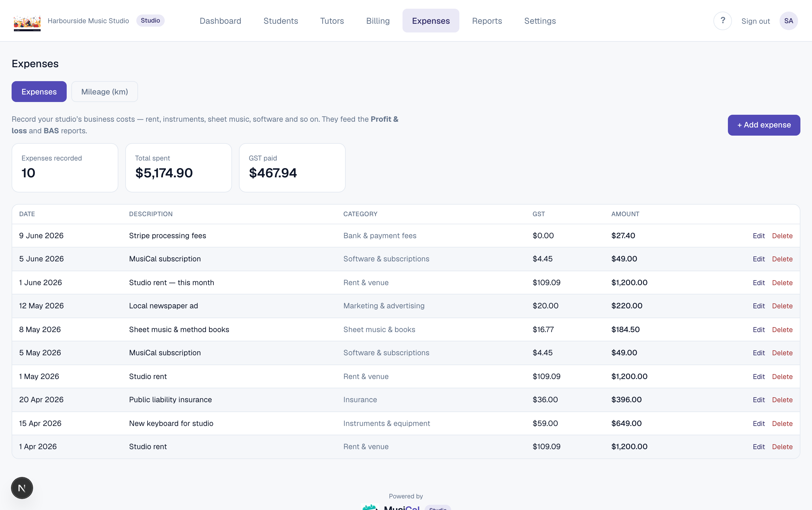The height and width of the screenshot is (510, 812).
Task: Delete the 1 Apr Studio rent expense
Action: (782, 447)
